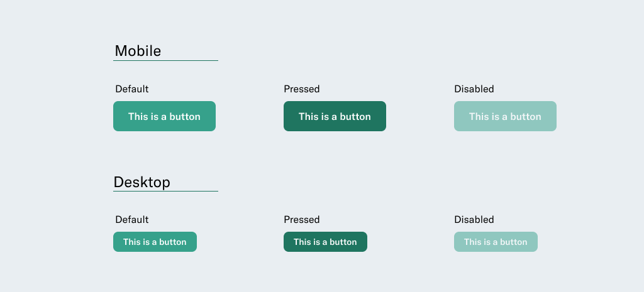Click the Disabled label under Desktop
The width and height of the screenshot is (644, 292).
[474, 220]
